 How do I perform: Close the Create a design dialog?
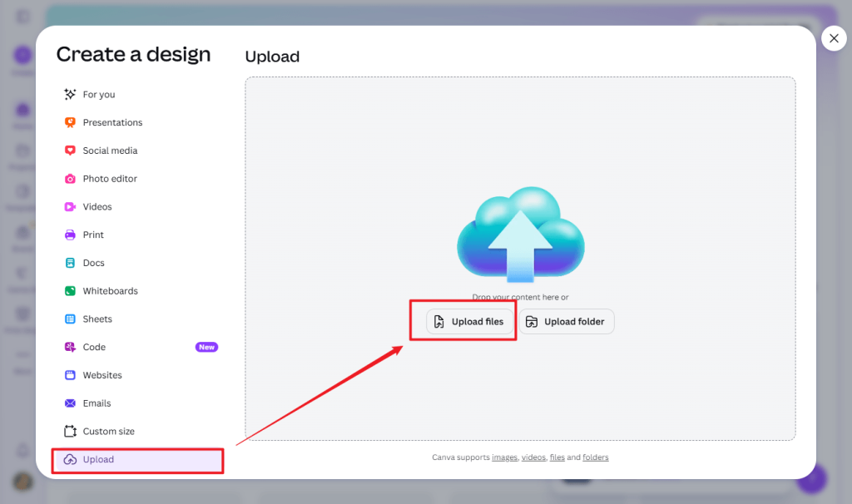(x=834, y=38)
